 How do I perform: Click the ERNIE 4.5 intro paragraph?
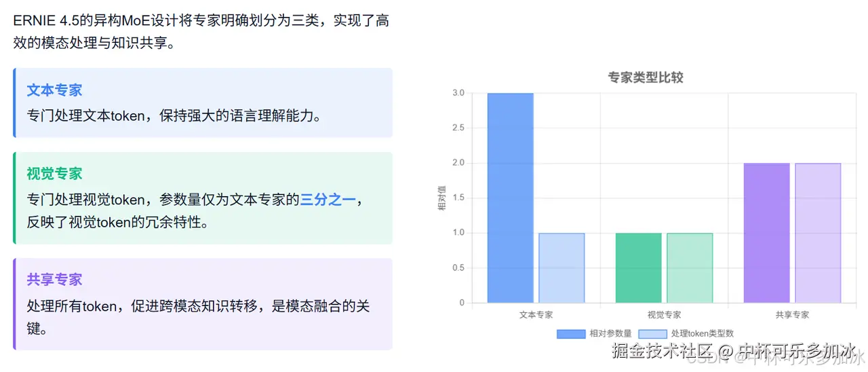[201, 32]
